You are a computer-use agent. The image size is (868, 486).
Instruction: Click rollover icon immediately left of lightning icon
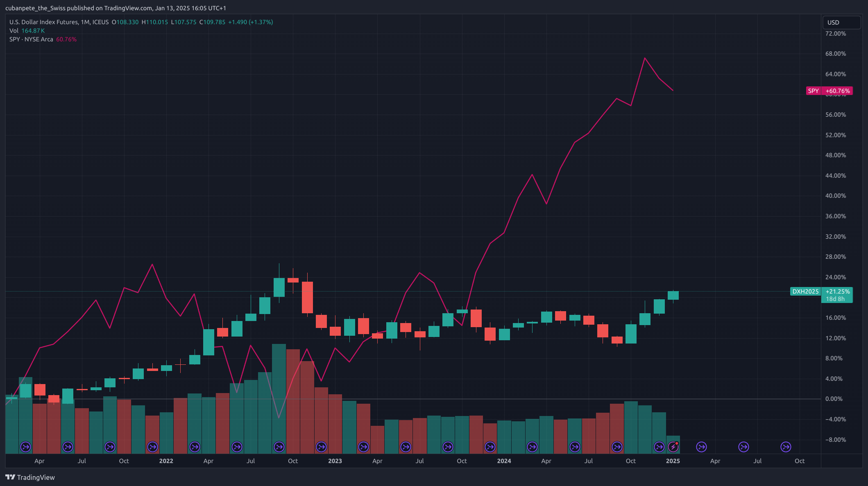[x=659, y=447]
